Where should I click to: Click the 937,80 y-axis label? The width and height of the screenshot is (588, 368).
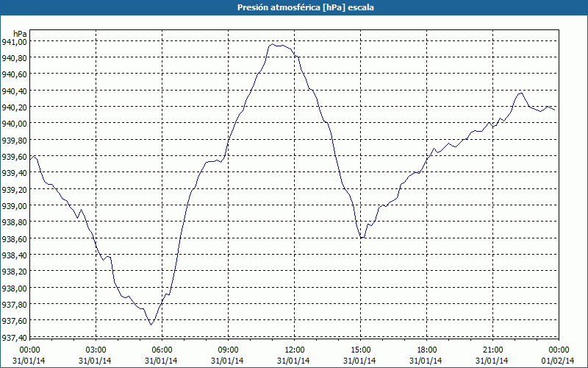click(x=14, y=305)
